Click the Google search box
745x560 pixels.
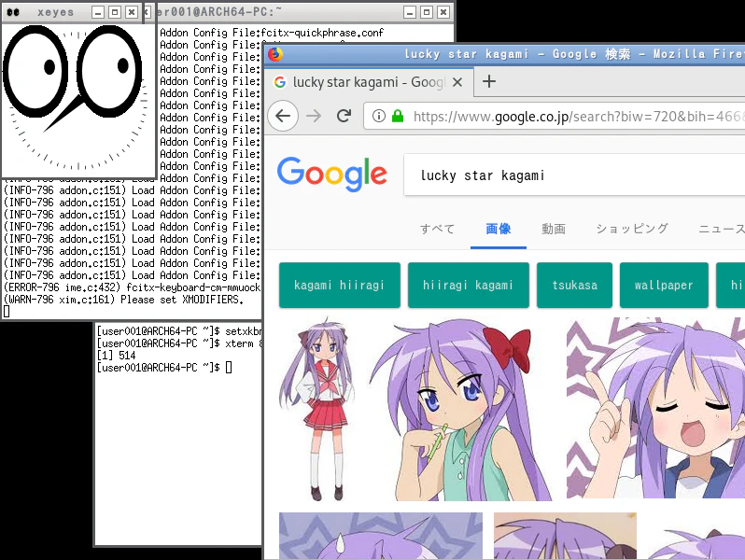[574, 175]
